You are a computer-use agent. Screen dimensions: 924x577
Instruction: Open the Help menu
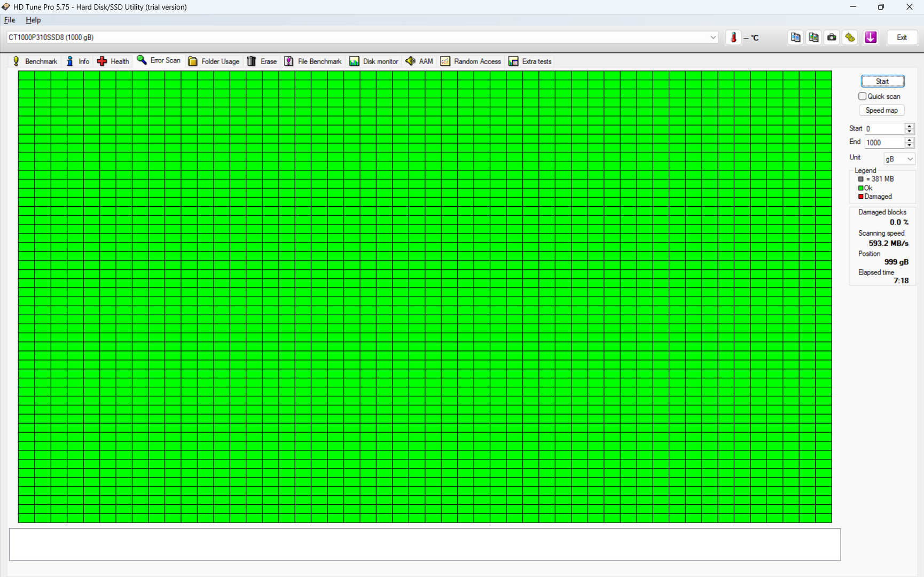(x=33, y=20)
